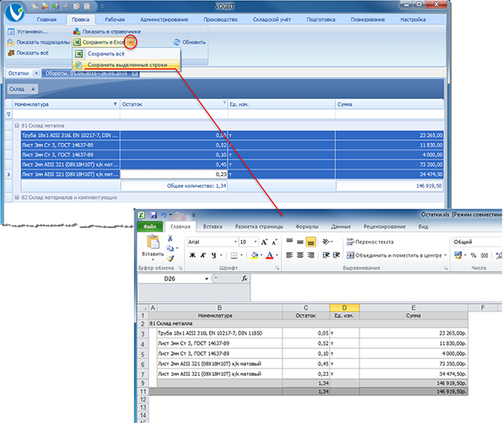Click the Refresh (Обновить) icon
Viewport: 504px width, 423px height.
(176, 42)
